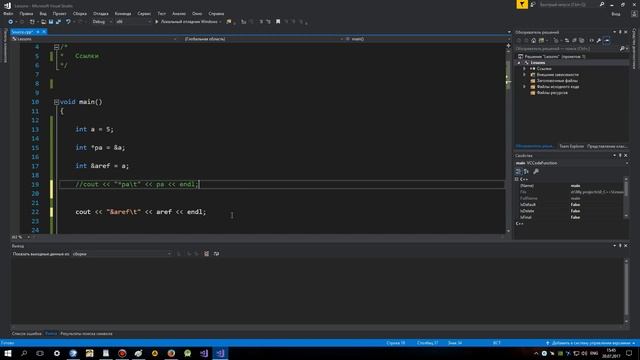The height and width of the screenshot is (360, 640).
Task: Click the Open File folder icon
Action: pos(43,22)
